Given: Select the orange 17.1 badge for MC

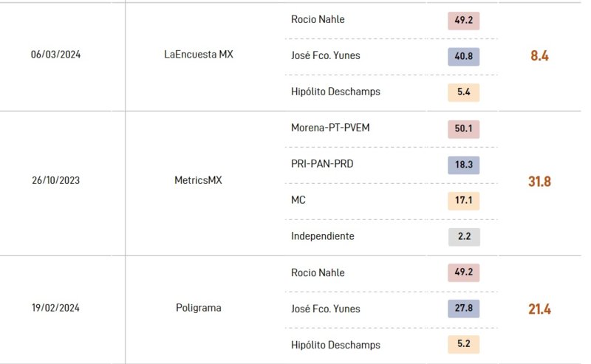Looking at the screenshot, I should [464, 201].
